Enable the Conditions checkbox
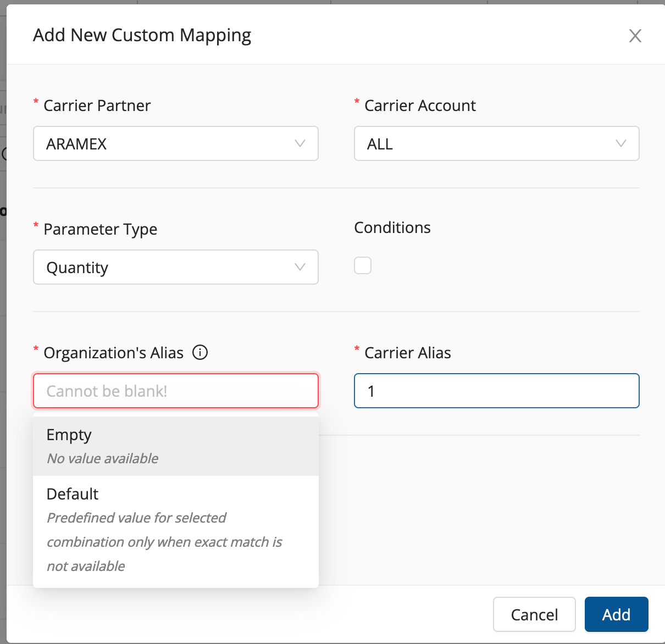The image size is (665, 644). [363, 265]
